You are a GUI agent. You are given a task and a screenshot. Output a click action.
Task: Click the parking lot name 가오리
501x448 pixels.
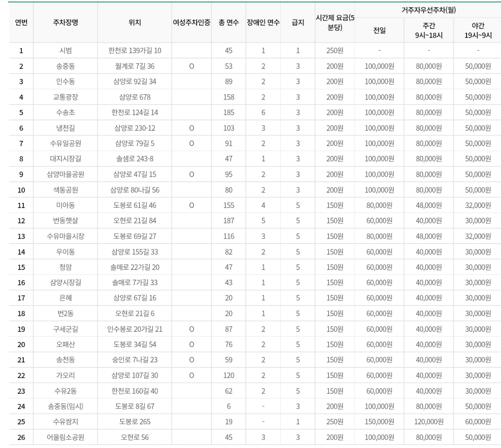[65, 376]
